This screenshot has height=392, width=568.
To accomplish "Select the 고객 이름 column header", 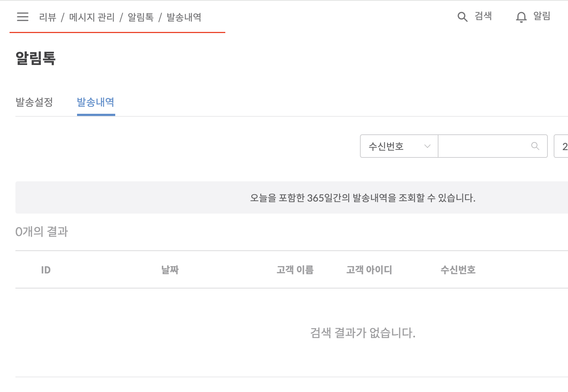I will (295, 270).
